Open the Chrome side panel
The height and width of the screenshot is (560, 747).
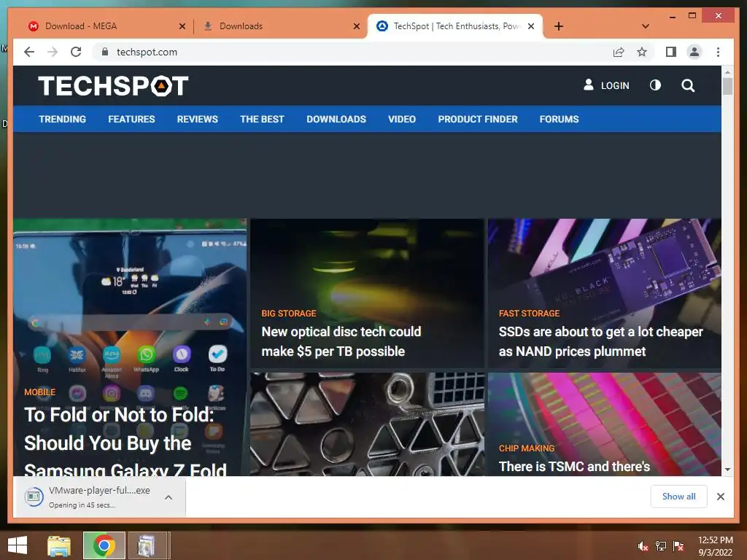click(x=671, y=52)
